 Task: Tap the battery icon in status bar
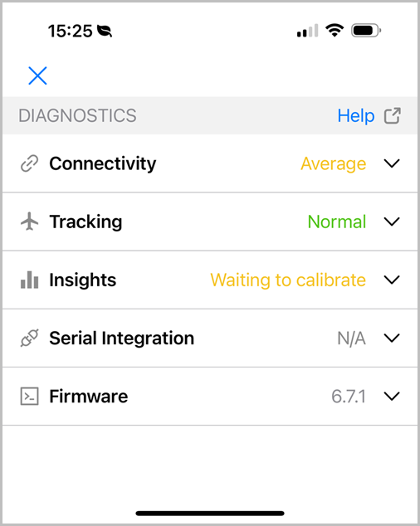366,31
